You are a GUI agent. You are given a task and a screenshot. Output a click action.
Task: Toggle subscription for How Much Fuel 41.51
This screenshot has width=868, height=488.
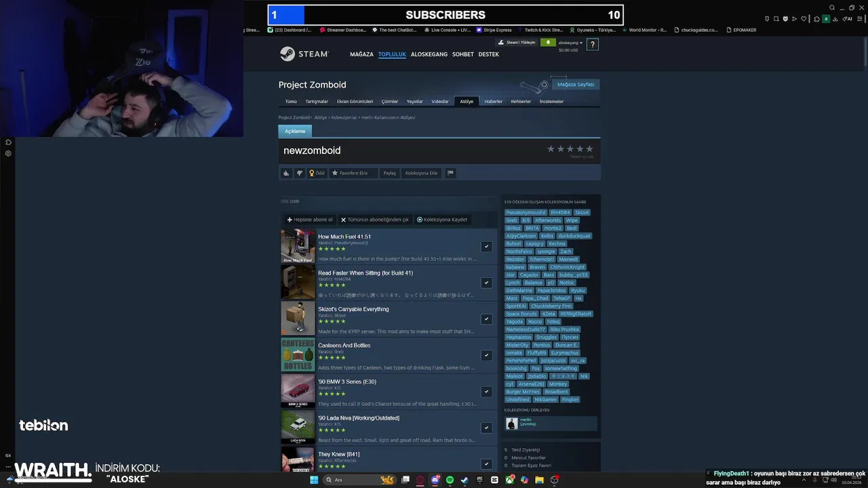(x=486, y=246)
